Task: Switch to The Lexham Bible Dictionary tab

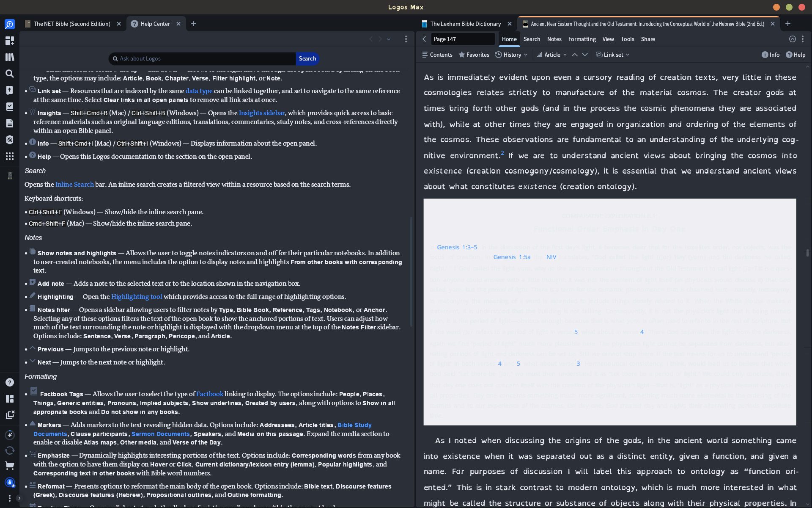Action: pos(465,24)
